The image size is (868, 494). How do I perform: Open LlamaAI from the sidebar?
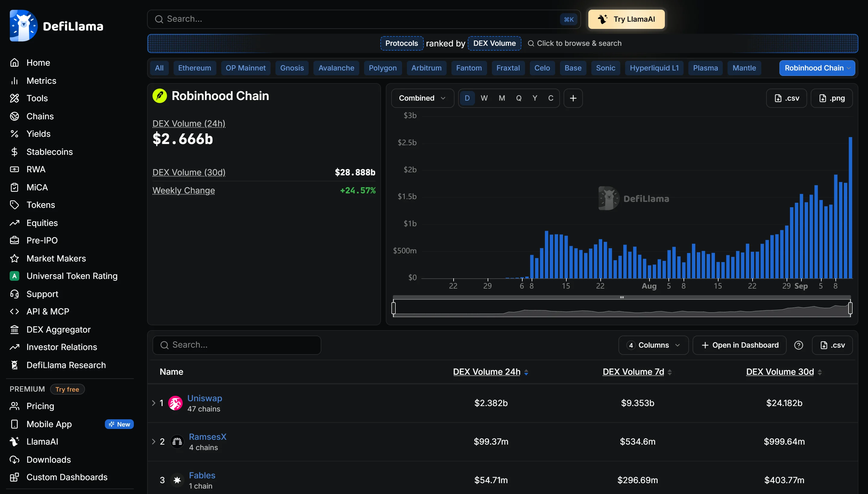click(42, 442)
